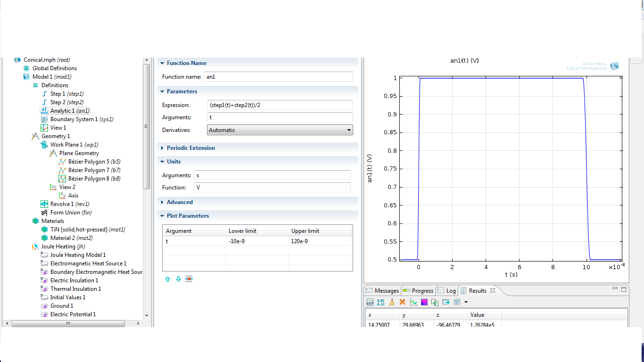Image resolution: width=644 pixels, height=362 pixels.
Task: Click the Full Precision 8.85e-12 icon
Action: pyautogui.click(x=381, y=302)
